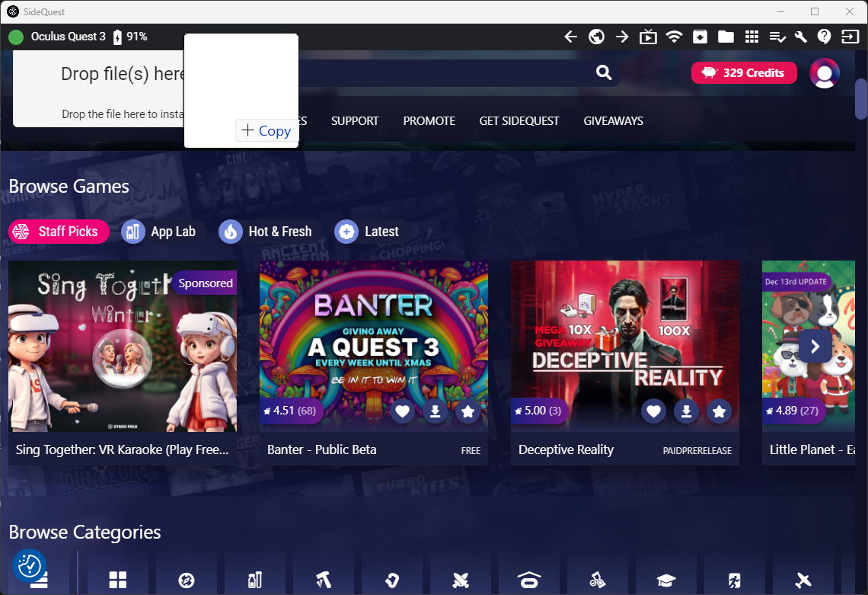Viewport: 868px width, 595px height.
Task: Click the vertical page scrollbar
Action: click(x=861, y=98)
